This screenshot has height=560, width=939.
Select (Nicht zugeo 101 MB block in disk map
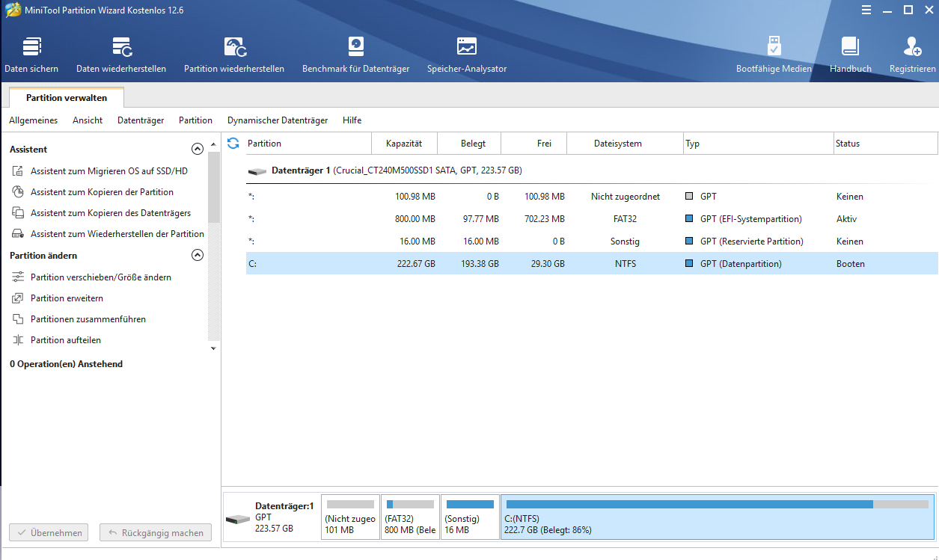(x=350, y=517)
